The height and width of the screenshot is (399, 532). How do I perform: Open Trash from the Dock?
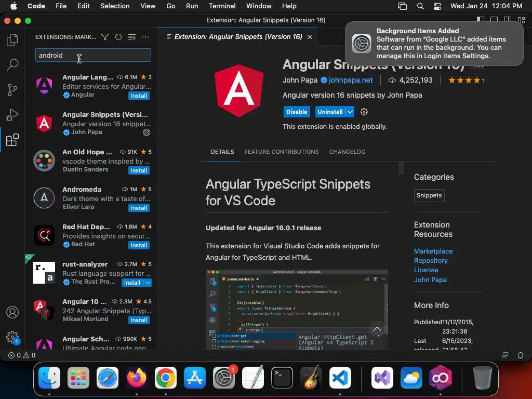click(483, 377)
